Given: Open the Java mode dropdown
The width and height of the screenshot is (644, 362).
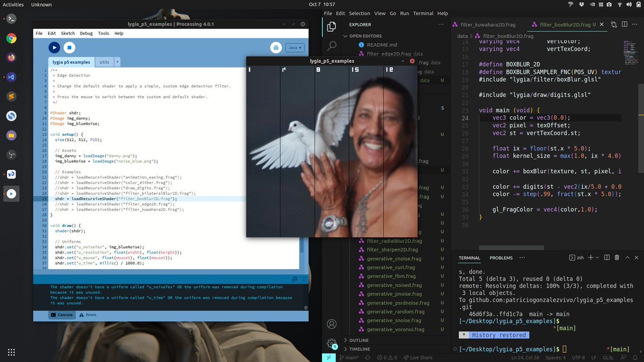Looking at the screenshot, I should coord(295,48).
